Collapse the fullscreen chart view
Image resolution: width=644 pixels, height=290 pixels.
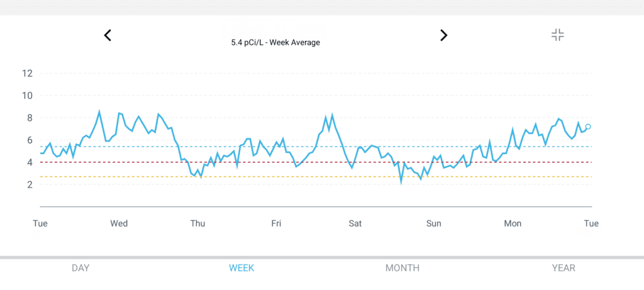point(557,35)
